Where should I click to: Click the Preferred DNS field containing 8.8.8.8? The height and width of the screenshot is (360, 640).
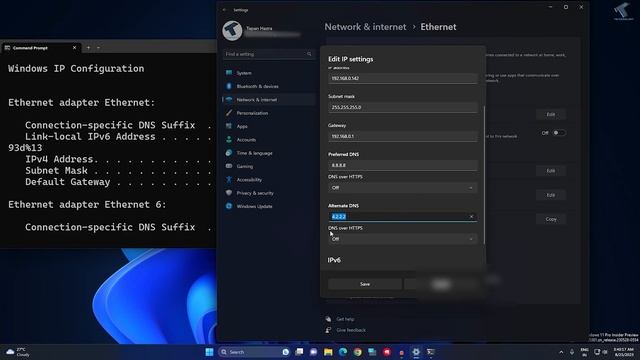(402, 165)
